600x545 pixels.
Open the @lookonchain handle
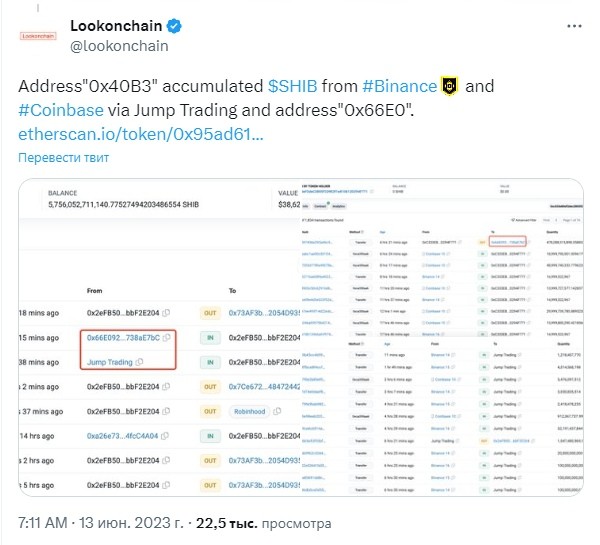(x=119, y=46)
